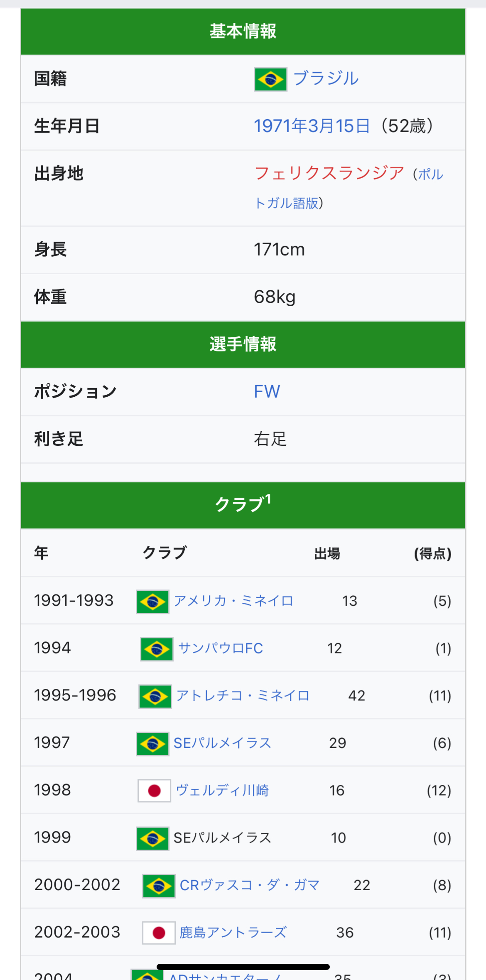Click the Japan flag beside ヴェルディ川崎
This screenshot has width=486, height=980.
click(x=154, y=791)
